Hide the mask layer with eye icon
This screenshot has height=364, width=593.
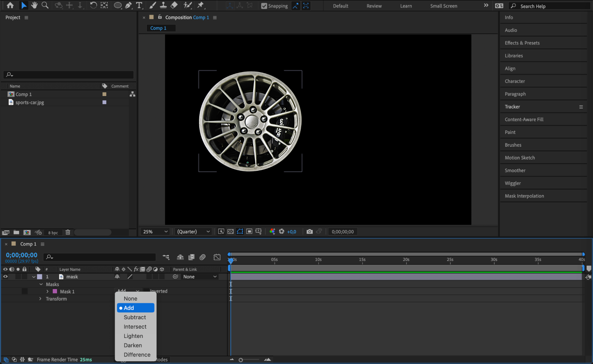click(x=5, y=277)
